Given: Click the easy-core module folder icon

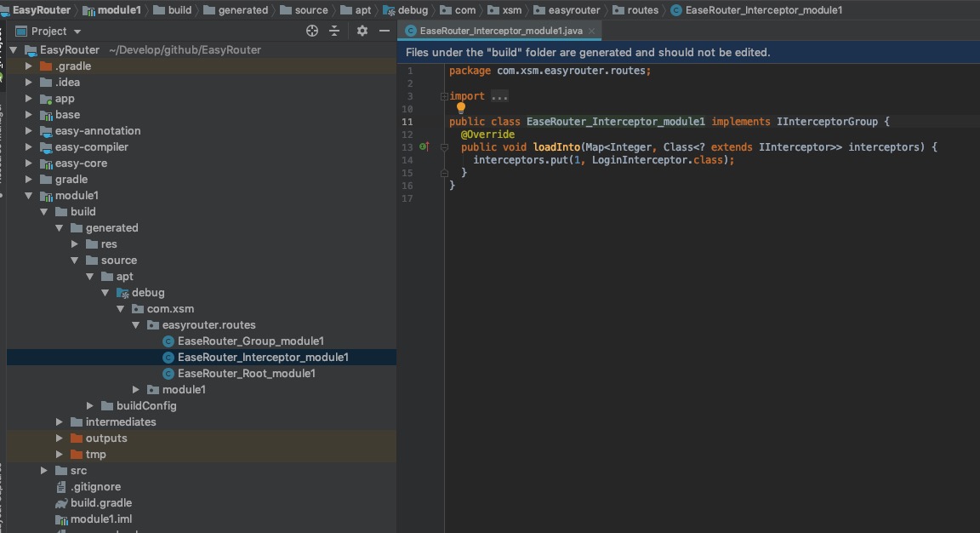Looking at the screenshot, I should pos(46,164).
